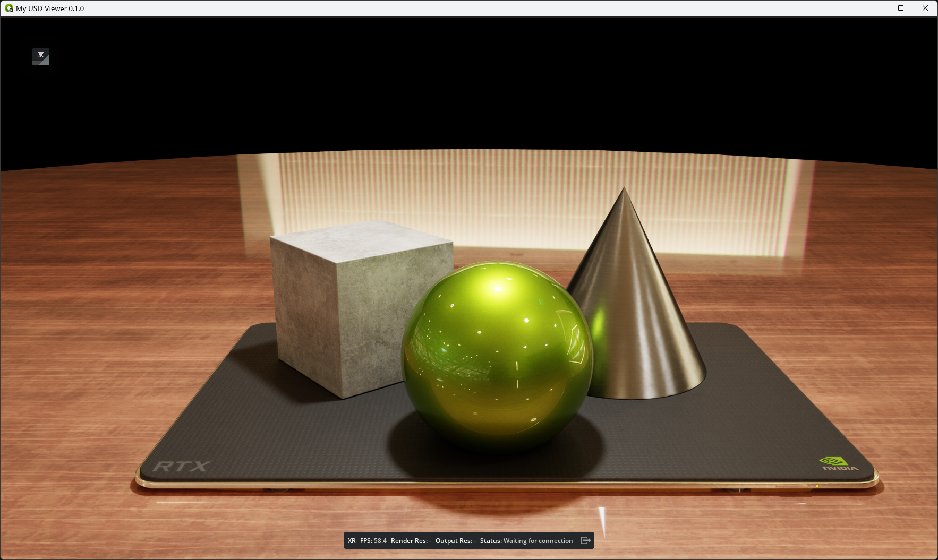Image resolution: width=938 pixels, height=560 pixels.
Task: Click the My USD Viewer 0.1.0 title text
Action: click(x=50, y=8)
